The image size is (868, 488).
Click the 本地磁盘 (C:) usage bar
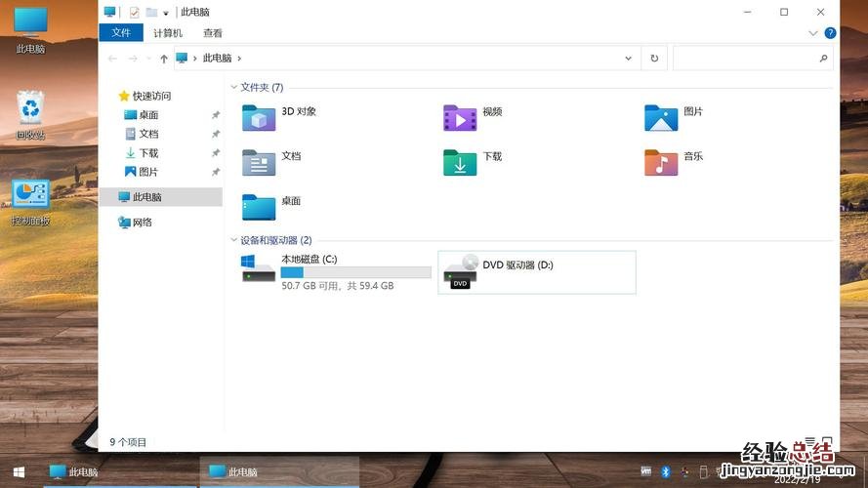355,272
